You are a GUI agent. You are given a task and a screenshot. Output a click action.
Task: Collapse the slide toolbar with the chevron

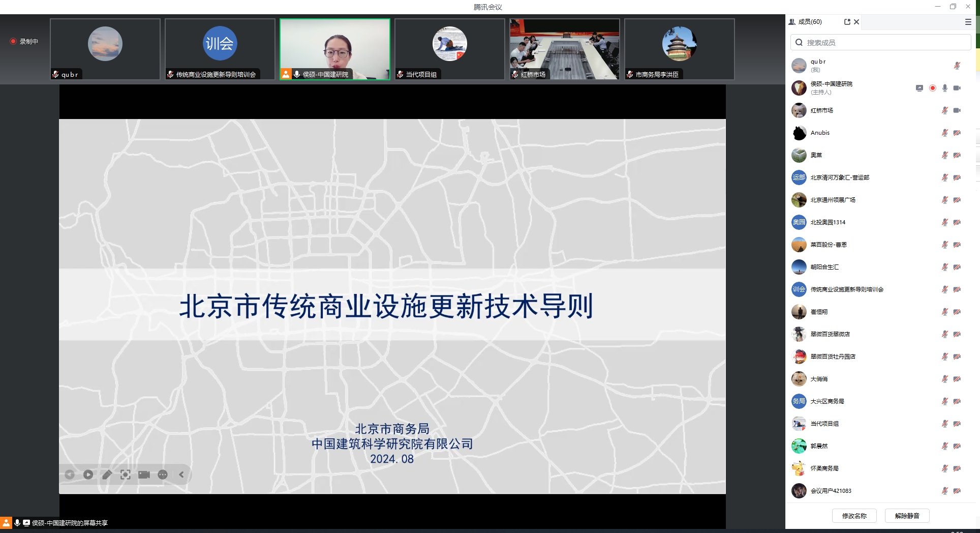[x=181, y=475]
